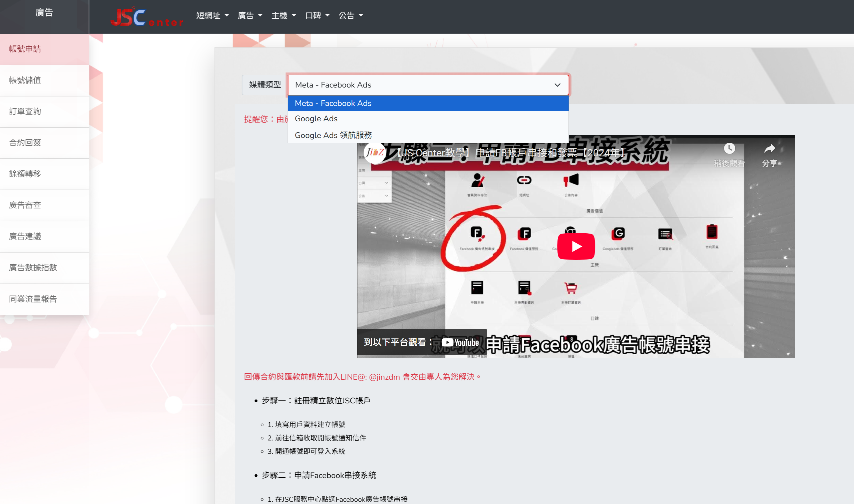Image resolution: width=854 pixels, height=504 pixels.
Task: Click the watch later clock icon on the video
Action: [x=729, y=148]
